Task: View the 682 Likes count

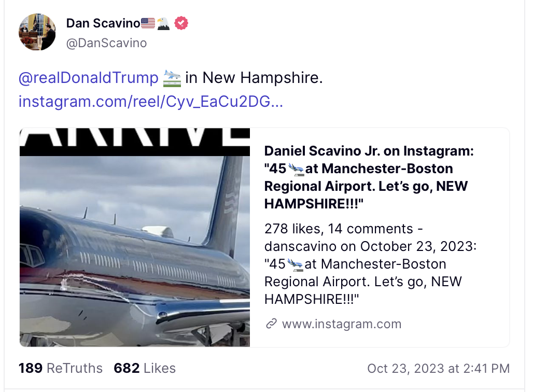Action: [x=145, y=368]
